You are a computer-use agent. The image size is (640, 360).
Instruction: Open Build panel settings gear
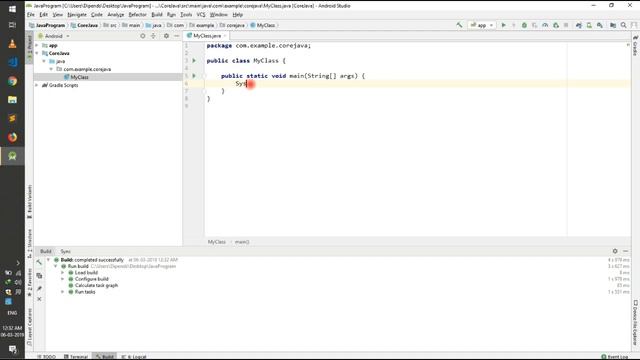(615, 251)
